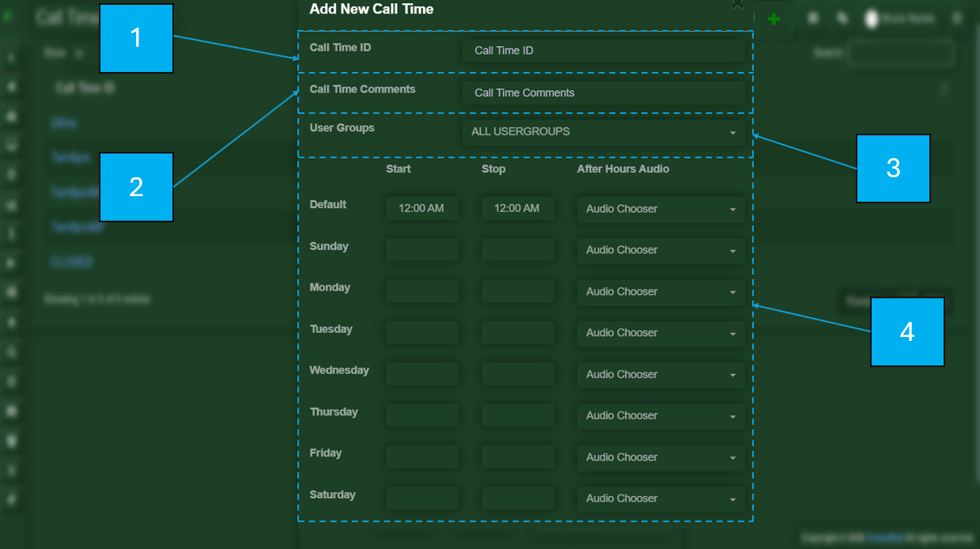Open Wednesday's Audio Chooser dropdown
This screenshot has height=549, width=980.
click(660, 374)
